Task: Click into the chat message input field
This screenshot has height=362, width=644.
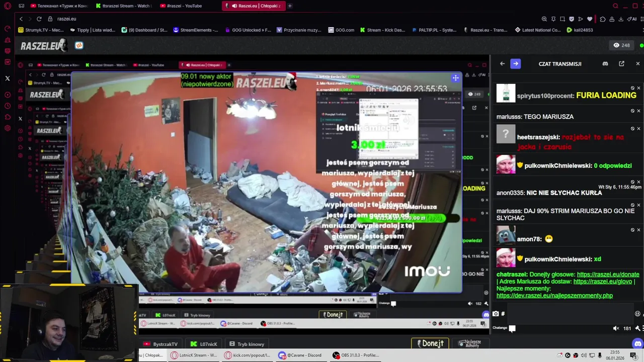Action: point(570,314)
